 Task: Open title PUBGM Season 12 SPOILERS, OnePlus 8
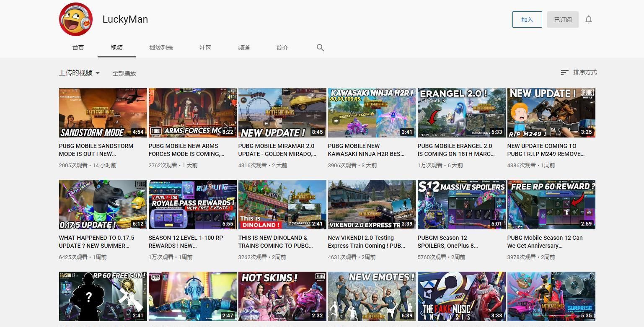(448, 242)
